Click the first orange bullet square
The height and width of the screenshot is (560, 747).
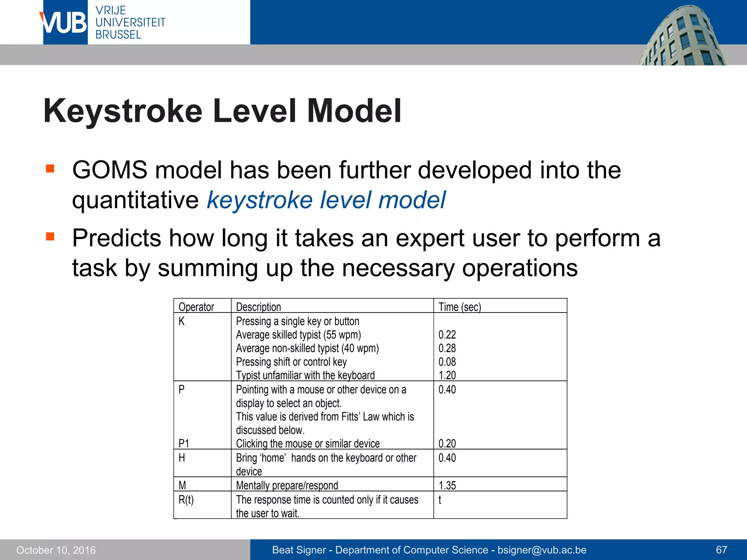50,168
